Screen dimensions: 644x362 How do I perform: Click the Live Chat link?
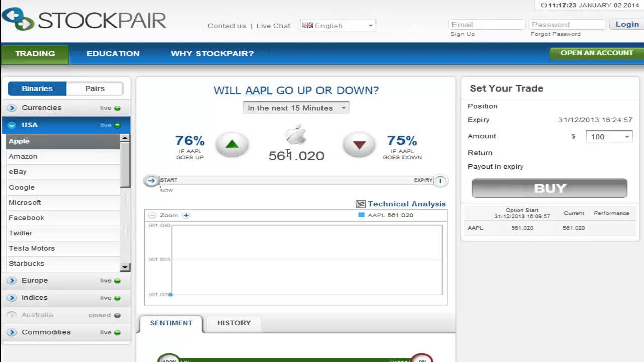click(x=273, y=26)
